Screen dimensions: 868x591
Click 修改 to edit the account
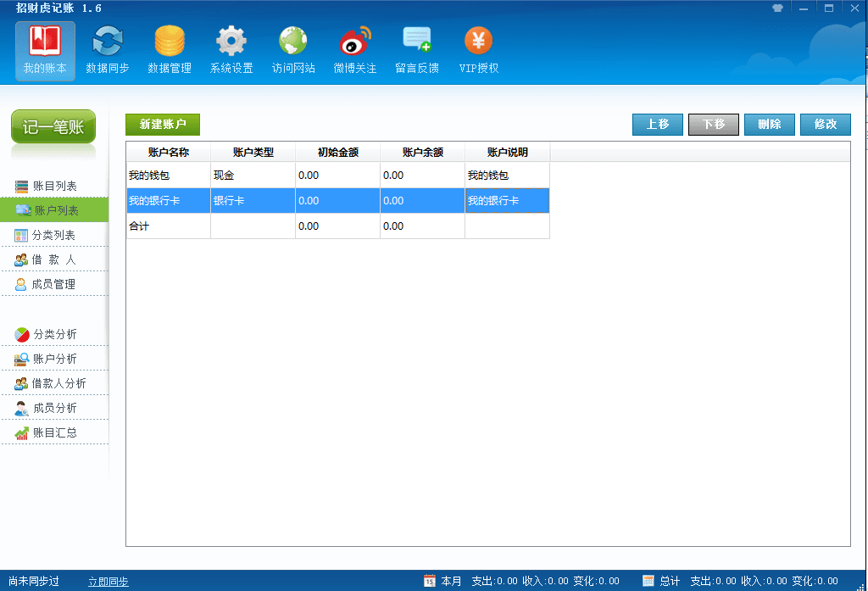pos(825,124)
